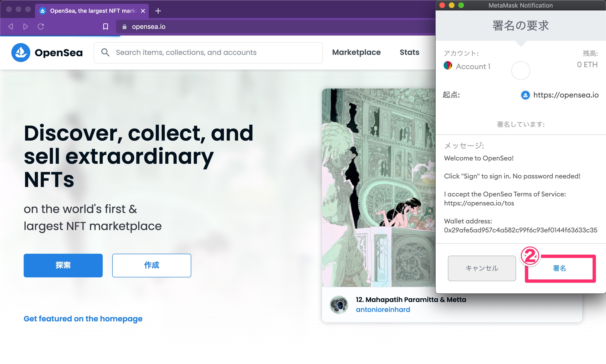Open Get featured on the homepage link
606x364 pixels.
[83, 319]
